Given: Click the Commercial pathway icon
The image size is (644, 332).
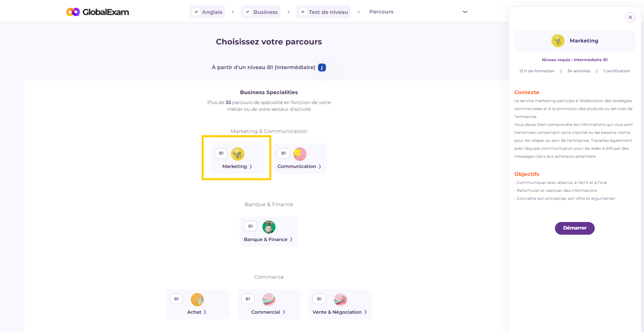Looking at the screenshot, I should [x=269, y=299].
